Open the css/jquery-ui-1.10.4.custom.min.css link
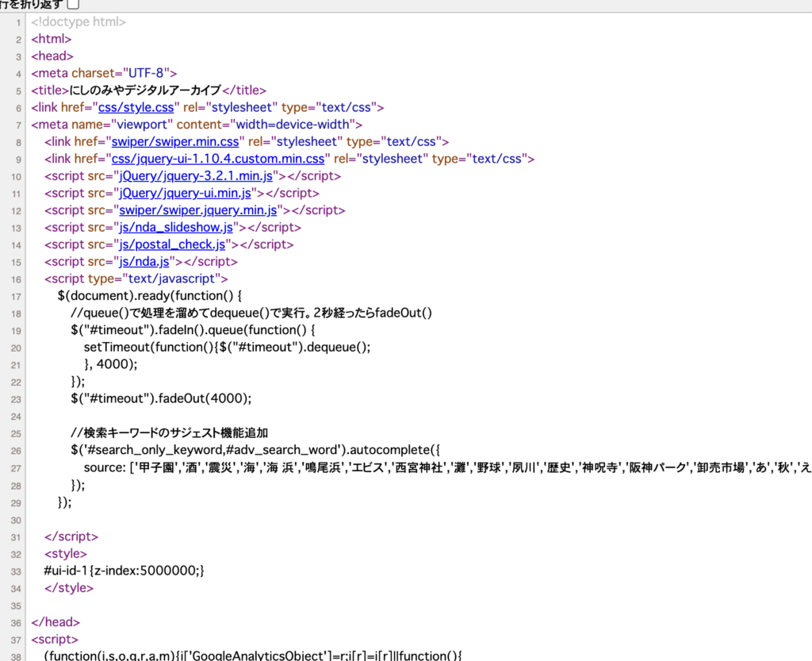Image resolution: width=812 pixels, height=661 pixels. pos(218,159)
